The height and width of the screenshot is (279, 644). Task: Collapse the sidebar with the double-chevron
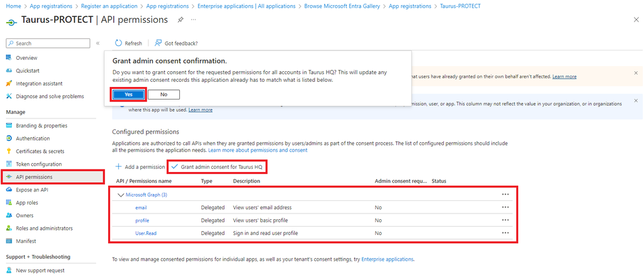[x=97, y=43]
